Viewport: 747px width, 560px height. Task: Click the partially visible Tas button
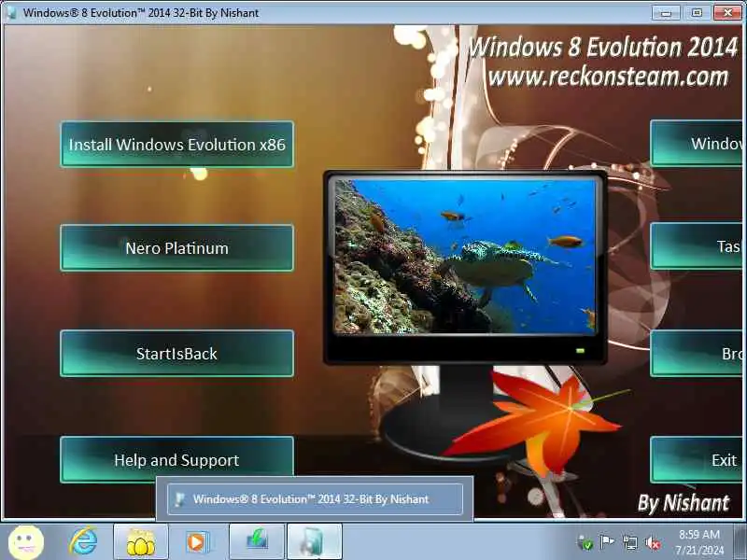tap(696, 246)
